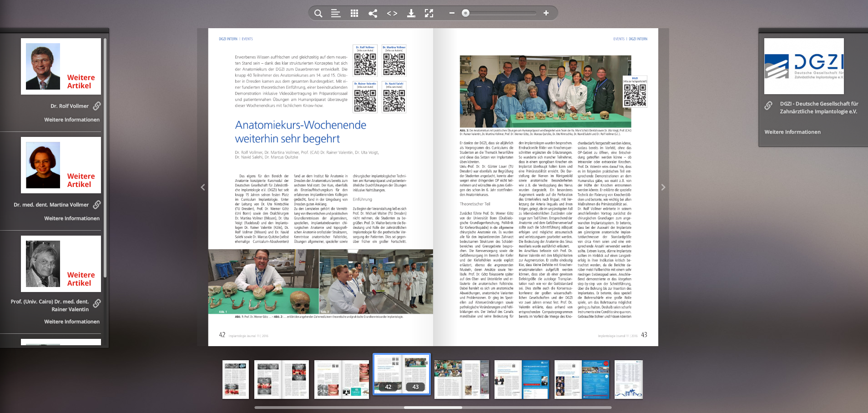Click the Theoretischer Teil subheading
This screenshot has height=413, width=868.
(475, 204)
